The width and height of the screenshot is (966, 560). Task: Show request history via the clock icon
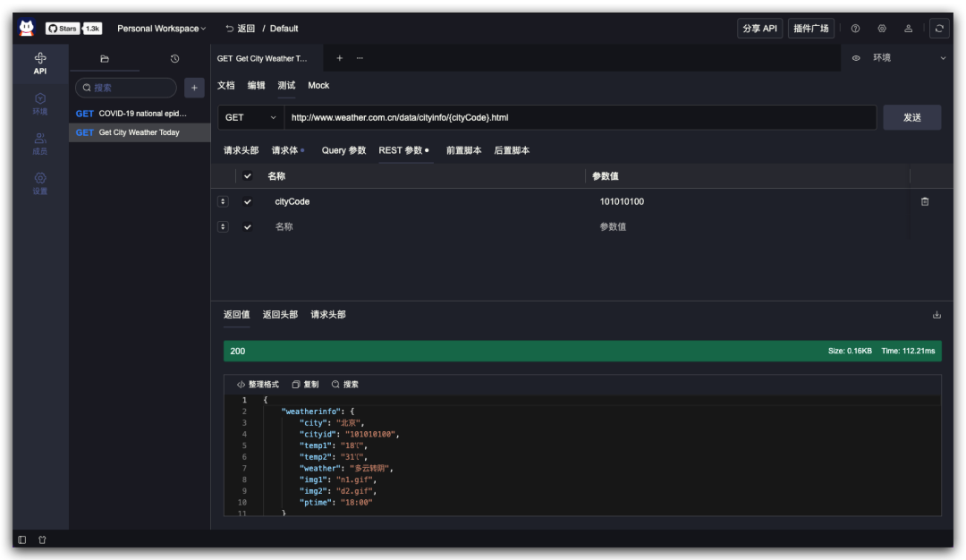pyautogui.click(x=174, y=58)
